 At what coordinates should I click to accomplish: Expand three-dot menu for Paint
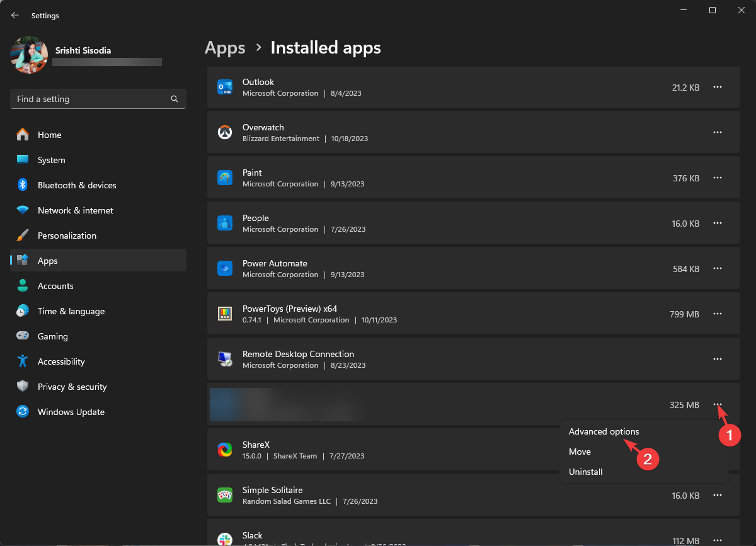[x=717, y=178]
